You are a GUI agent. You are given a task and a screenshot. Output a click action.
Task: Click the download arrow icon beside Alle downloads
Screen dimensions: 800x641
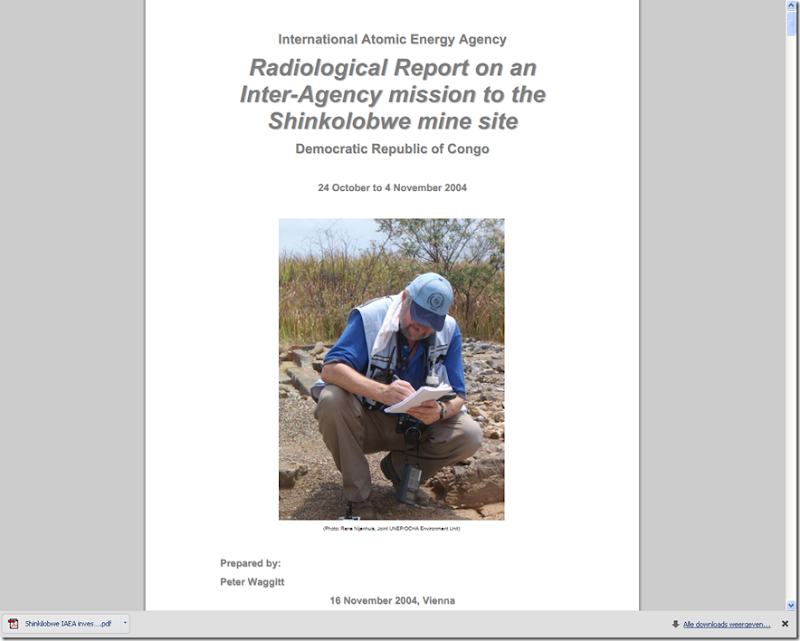click(676, 624)
